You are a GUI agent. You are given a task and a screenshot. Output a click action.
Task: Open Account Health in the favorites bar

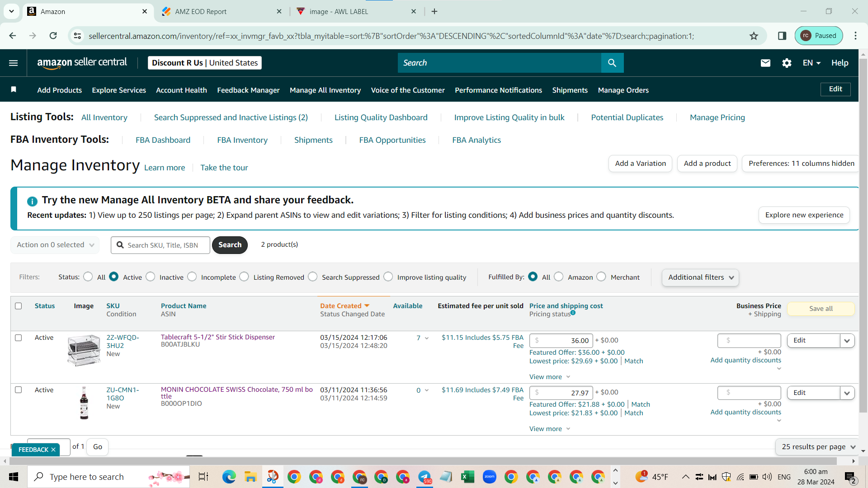pyautogui.click(x=181, y=90)
